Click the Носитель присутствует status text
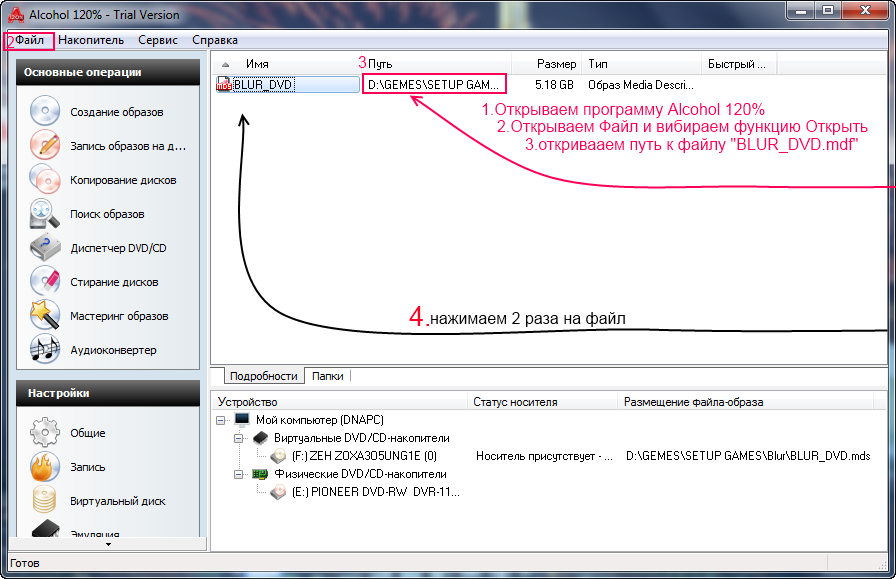Viewport: 896px width, 579px height. [544, 456]
